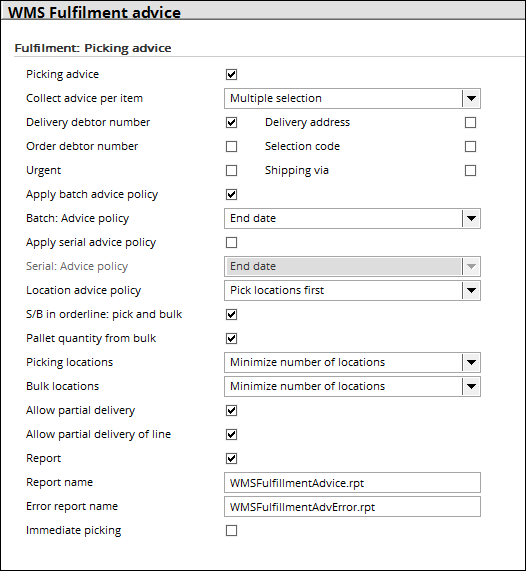Check the Order debtor number box
Viewport: 526px width, 571px height.
pos(231,146)
